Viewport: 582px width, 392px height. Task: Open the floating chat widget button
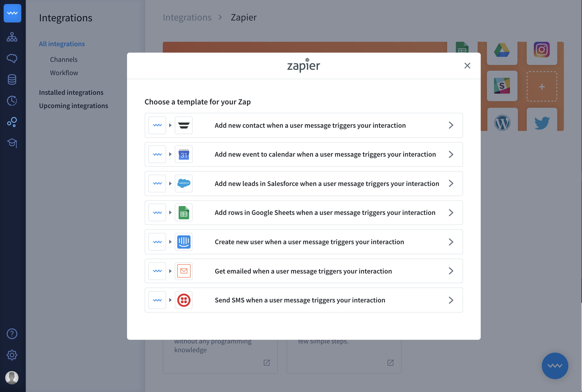(x=555, y=366)
